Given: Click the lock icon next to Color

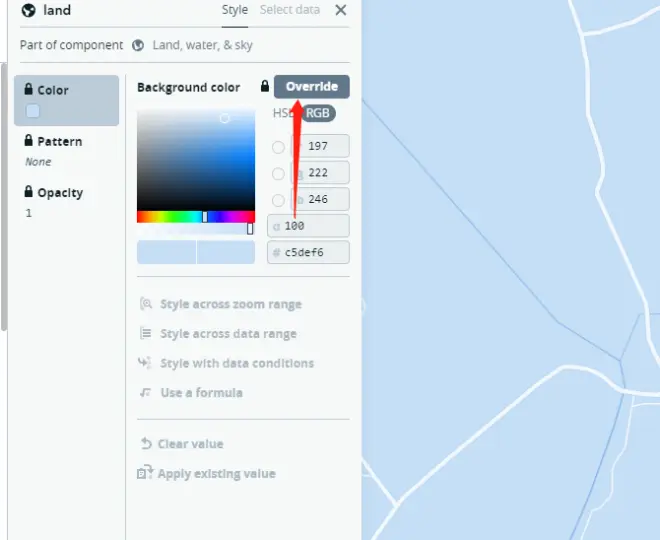Looking at the screenshot, I should point(28,89).
